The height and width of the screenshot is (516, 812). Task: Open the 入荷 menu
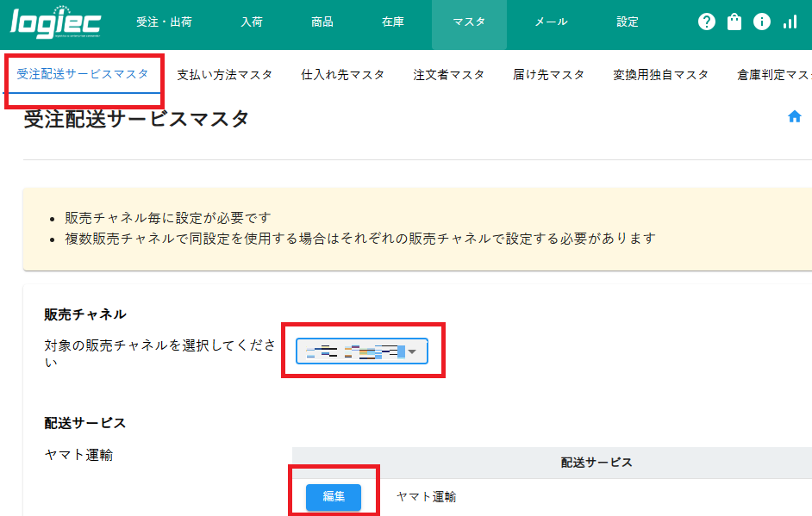[x=251, y=21]
